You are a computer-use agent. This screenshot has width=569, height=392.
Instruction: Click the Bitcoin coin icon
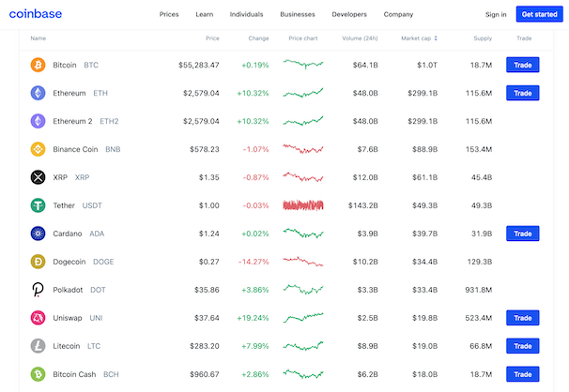pos(38,65)
